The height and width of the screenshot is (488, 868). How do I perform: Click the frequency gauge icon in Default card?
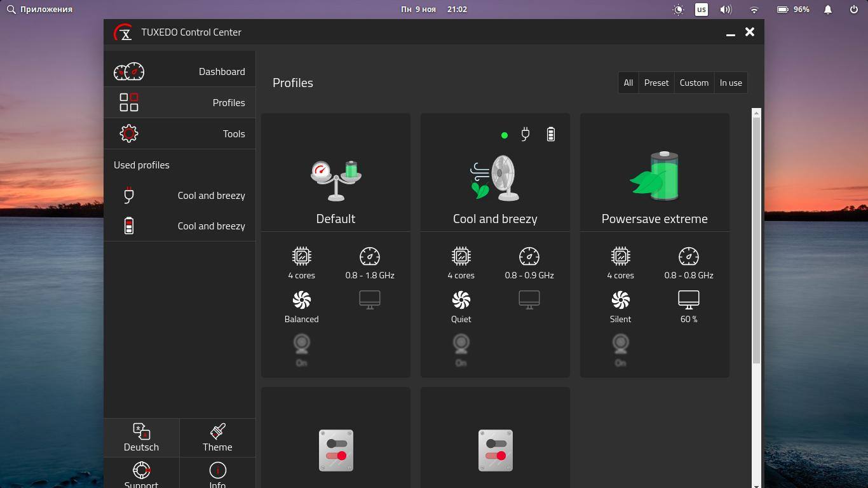click(x=370, y=256)
